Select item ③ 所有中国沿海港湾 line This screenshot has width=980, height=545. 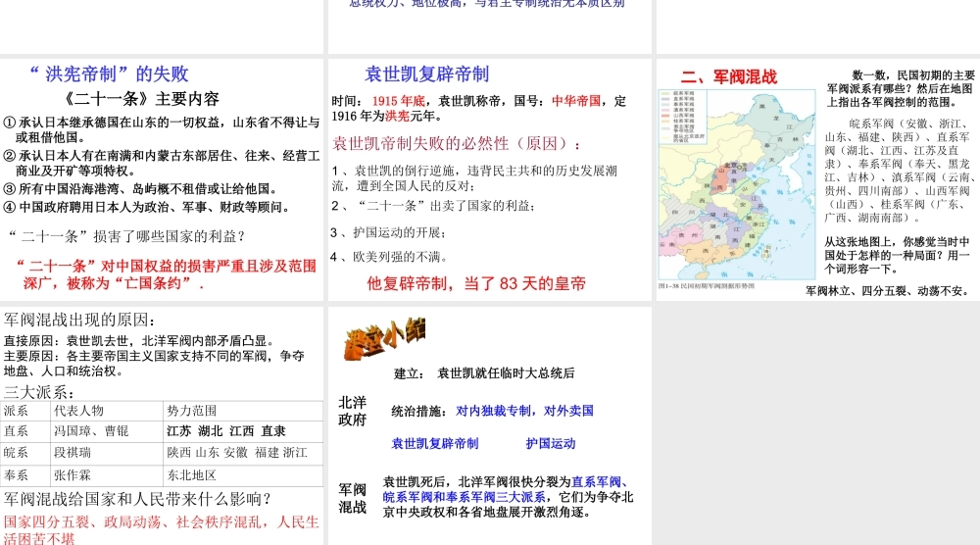140,189
